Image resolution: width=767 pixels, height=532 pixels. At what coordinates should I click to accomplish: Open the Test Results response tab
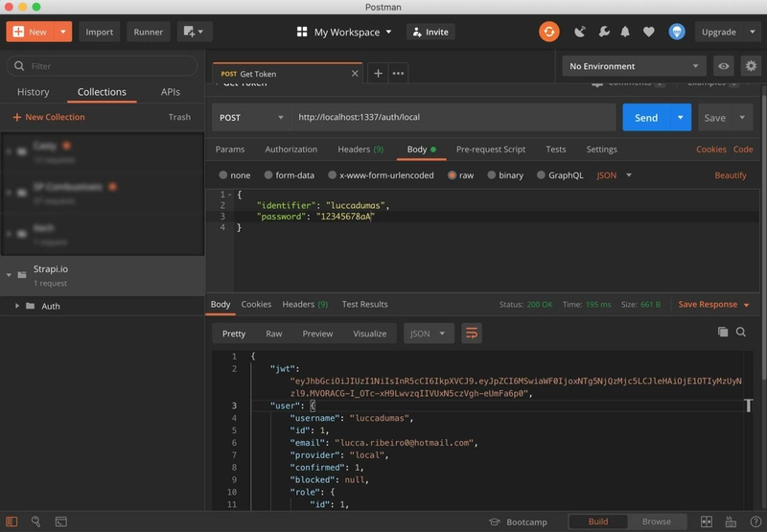click(x=364, y=304)
